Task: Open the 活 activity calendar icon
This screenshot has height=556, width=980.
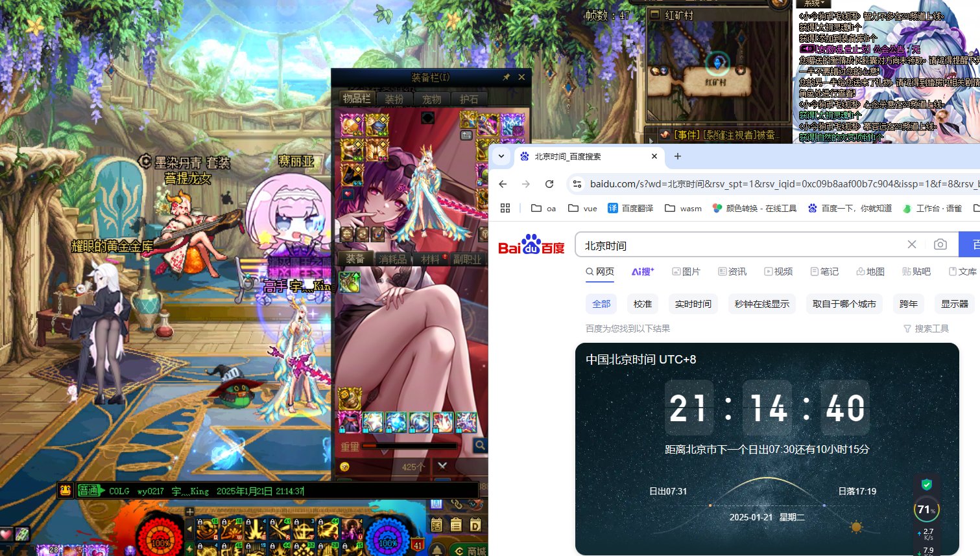Action: pyautogui.click(x=436, y=525)
